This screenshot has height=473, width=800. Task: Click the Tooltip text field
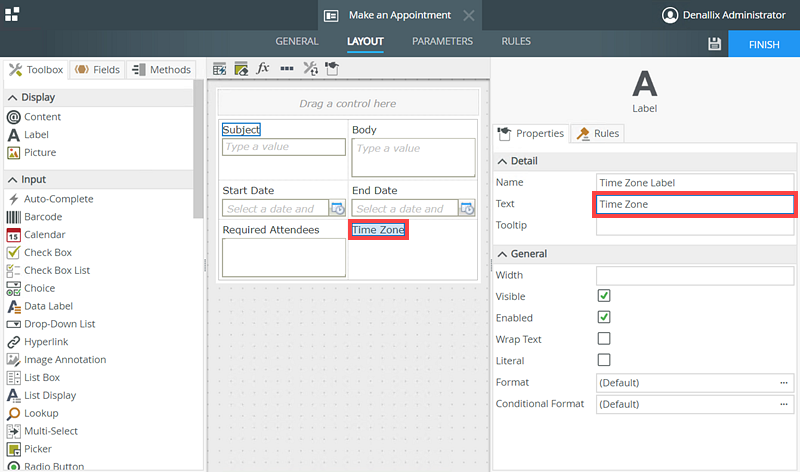[695, 226]
